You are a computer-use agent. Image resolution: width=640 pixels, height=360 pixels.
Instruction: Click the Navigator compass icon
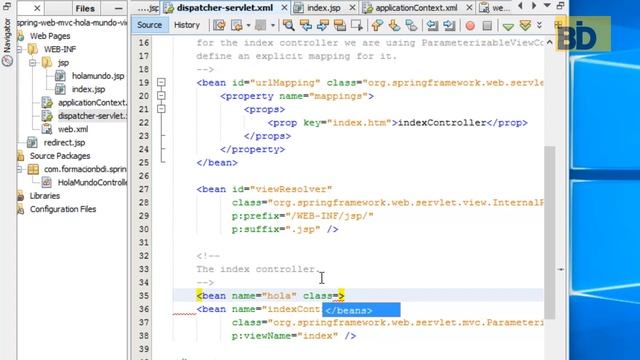coord(7,61)
